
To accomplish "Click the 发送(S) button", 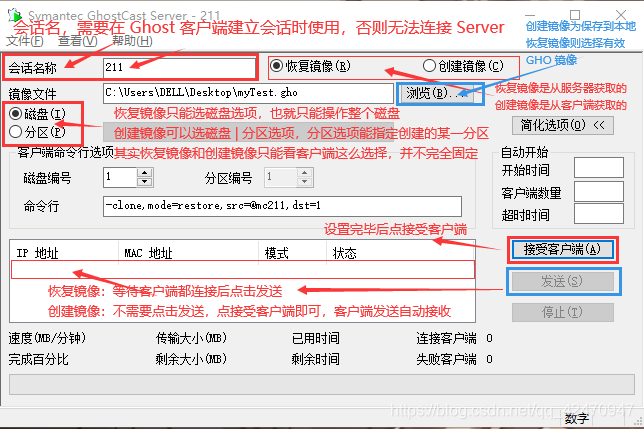I will click(562, 282).
